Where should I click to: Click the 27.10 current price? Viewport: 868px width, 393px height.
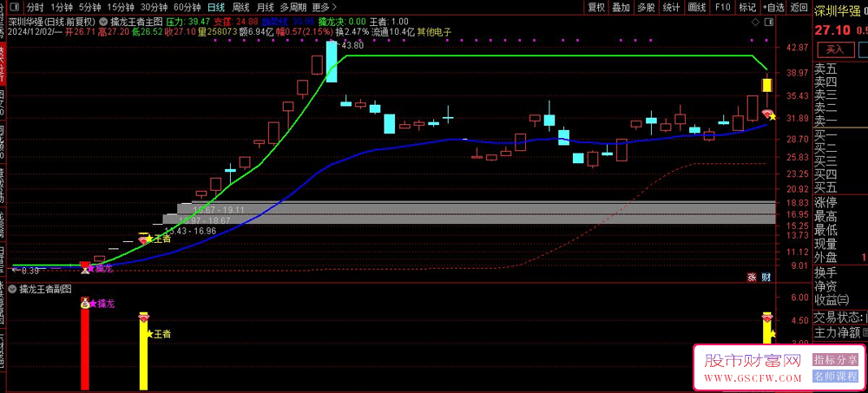pyautogui.click(x=832, y=29)
